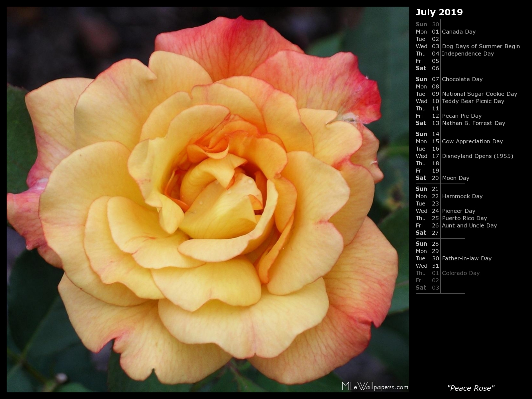Image resolution: width=532 pixels, height=399 pixels.
Task: Click "Teddy Bear Picnic Day" text
Action: [473, 101]
